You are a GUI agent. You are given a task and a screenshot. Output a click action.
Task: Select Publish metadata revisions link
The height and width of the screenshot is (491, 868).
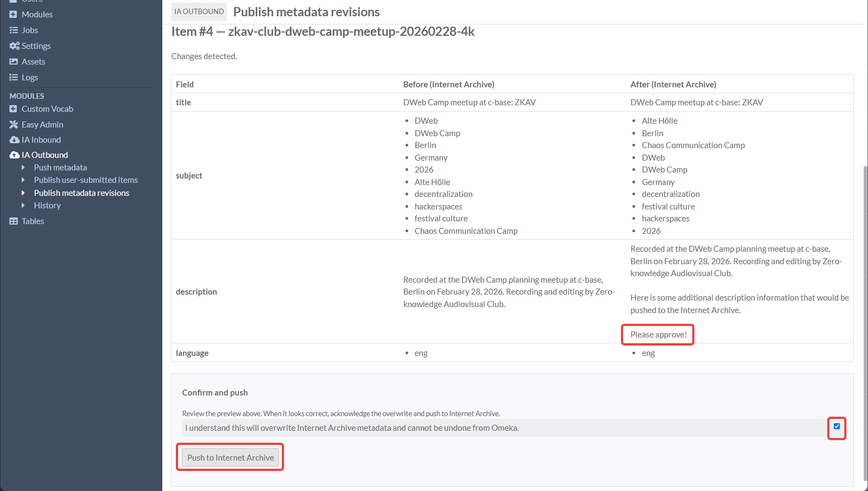(81, 193)
